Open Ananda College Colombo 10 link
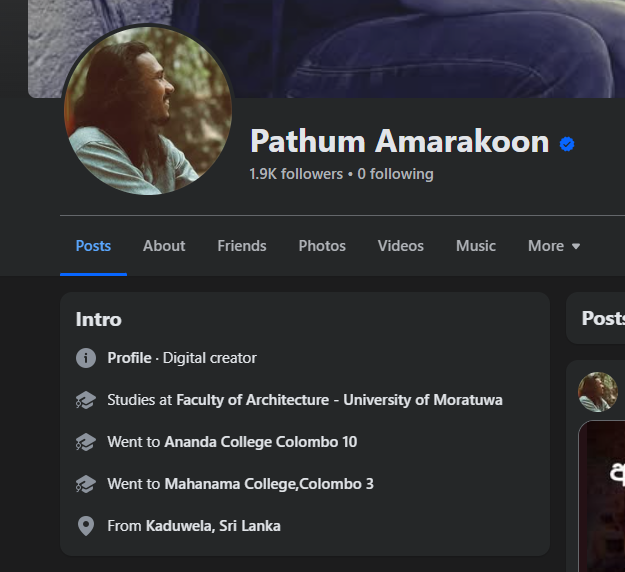625x572 pixels. (x=261, y=442)
